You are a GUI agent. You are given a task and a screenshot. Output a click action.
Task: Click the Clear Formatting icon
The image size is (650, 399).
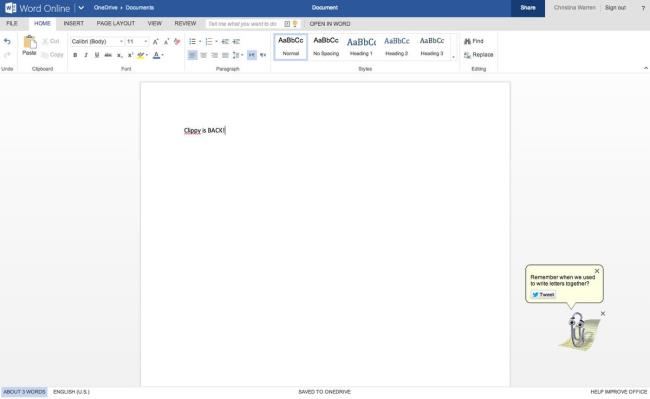pyautogui.click(x=177, y=41)
